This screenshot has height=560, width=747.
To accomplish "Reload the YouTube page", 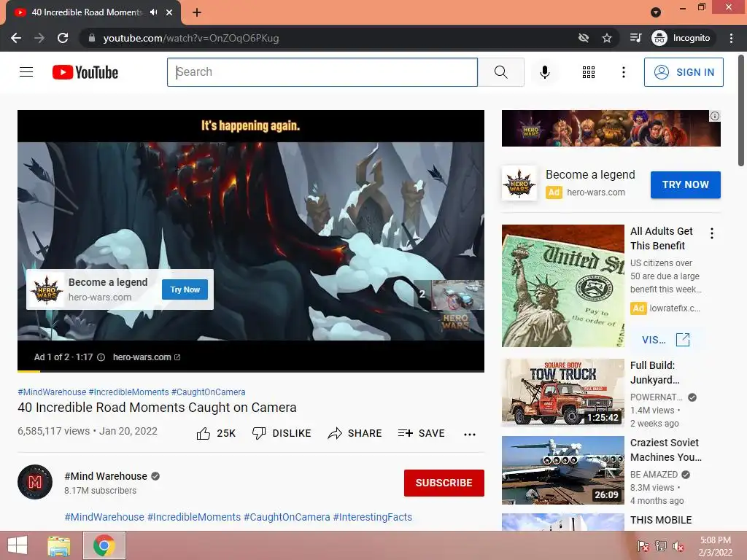I will (63, 38).
